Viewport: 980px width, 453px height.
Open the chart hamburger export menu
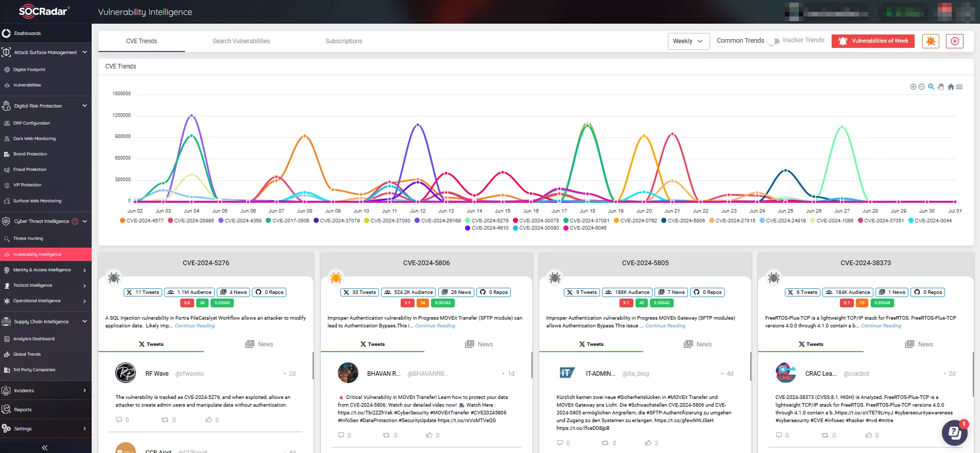click(959, 87)
